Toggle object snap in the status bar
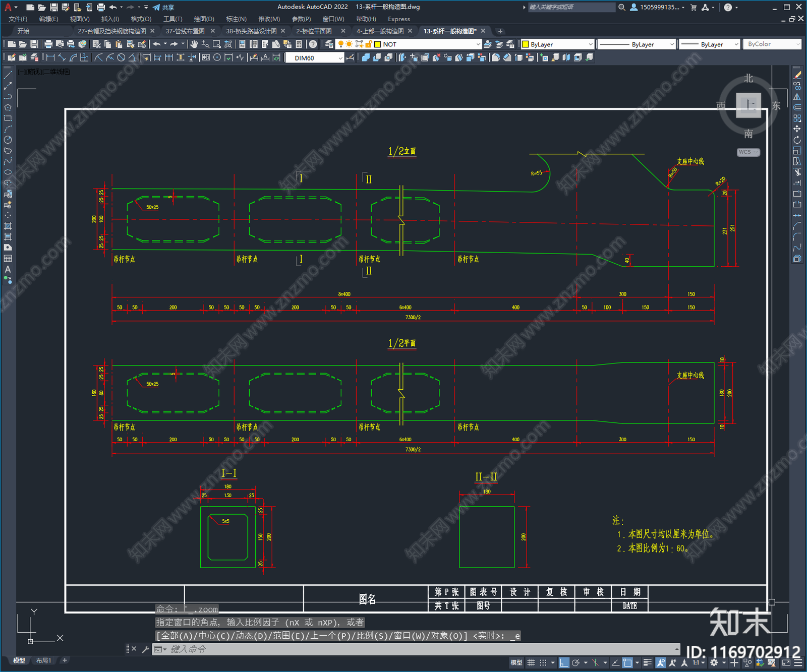807x672 pixels. coord(627,662)
